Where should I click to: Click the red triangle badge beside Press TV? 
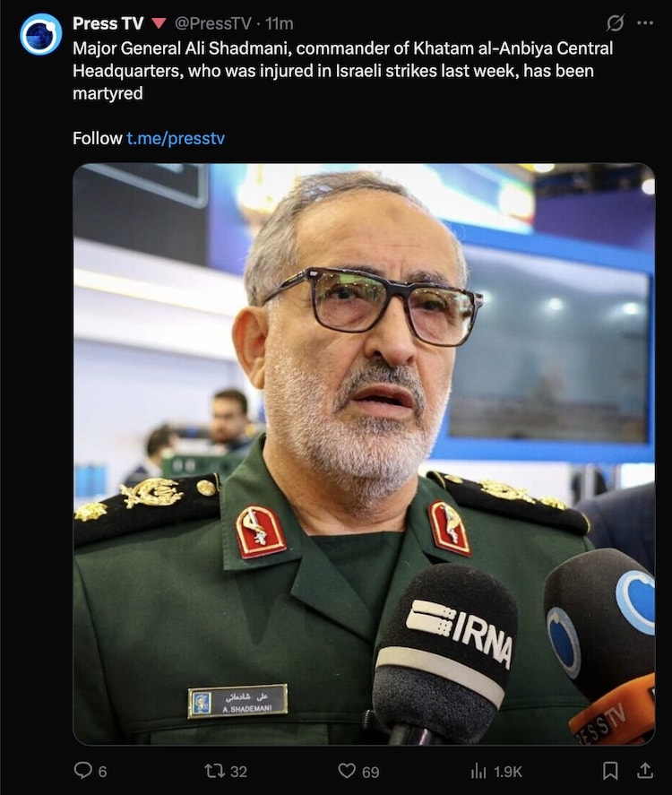(x=159, y=23)
